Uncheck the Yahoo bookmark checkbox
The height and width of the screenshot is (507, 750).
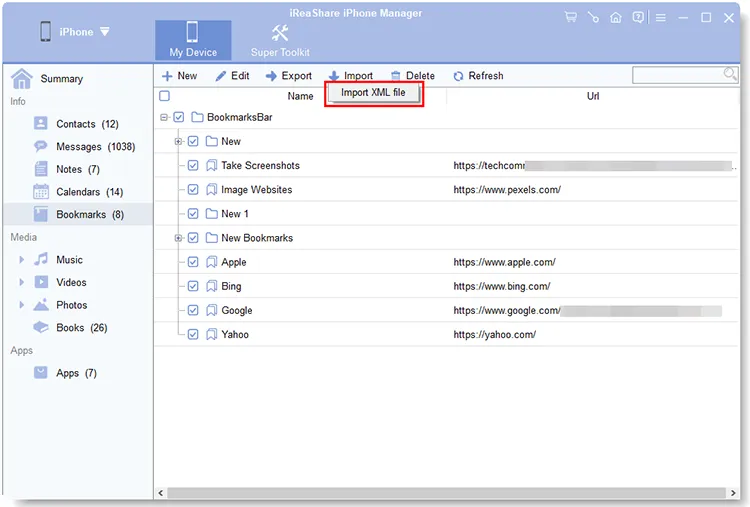point(193,334)
